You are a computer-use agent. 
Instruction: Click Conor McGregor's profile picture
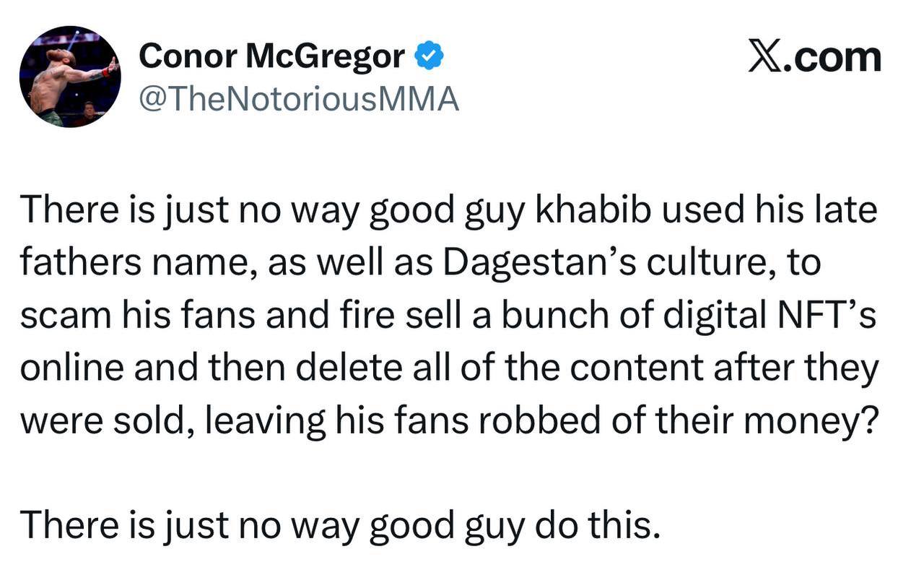pyautogui.click(x=70, y=77)
